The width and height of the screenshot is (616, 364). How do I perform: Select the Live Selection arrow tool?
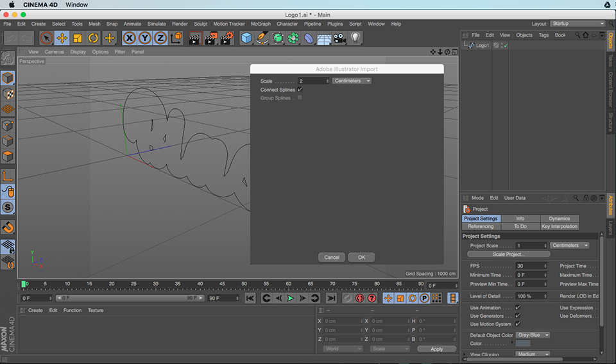(46, 38)
